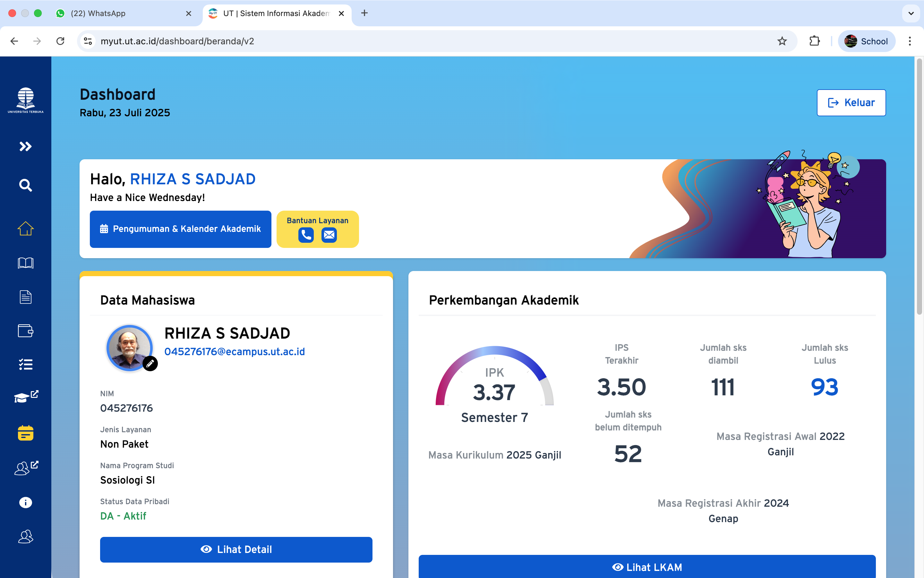
Task: Close the UT Sistem Informasi tab
Action: click(x=341, y=13)
